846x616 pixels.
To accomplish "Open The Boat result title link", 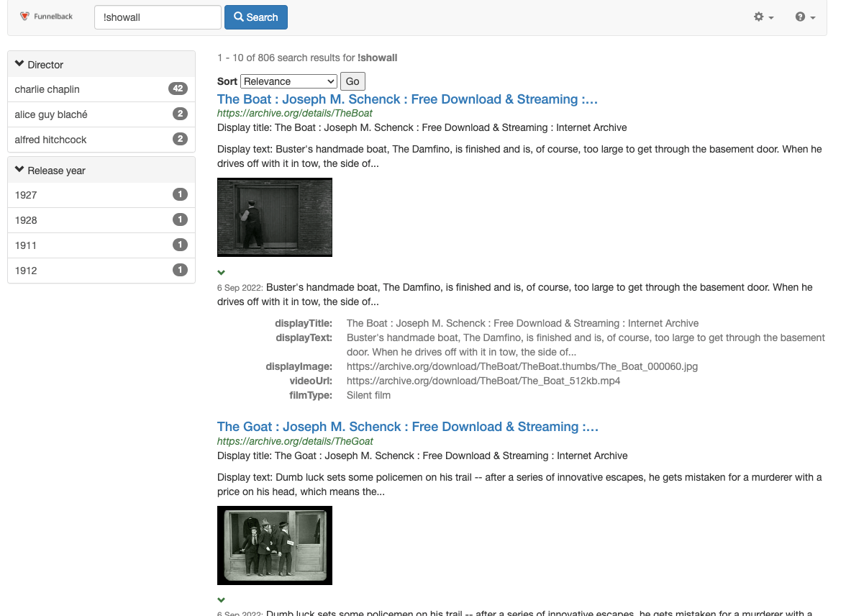I will 407,99.
